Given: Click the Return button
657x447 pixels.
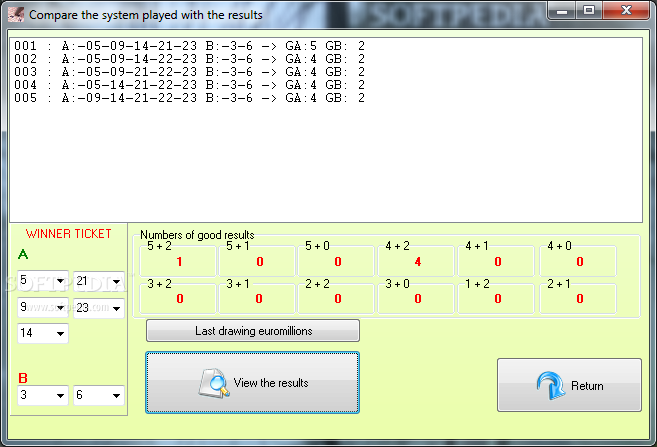Looking at the screenshot, I should pyautogui.click(x=569, y=385).
